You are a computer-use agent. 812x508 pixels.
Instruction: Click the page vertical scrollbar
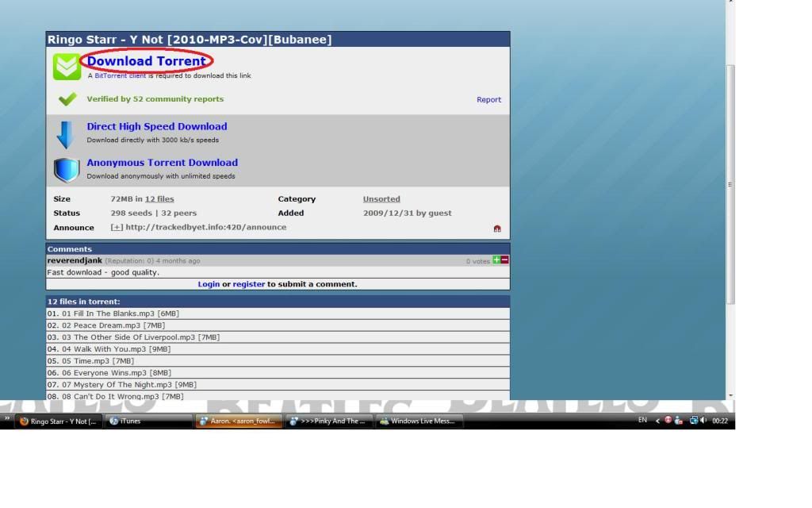pyautogui.click(x=730, y=183)
